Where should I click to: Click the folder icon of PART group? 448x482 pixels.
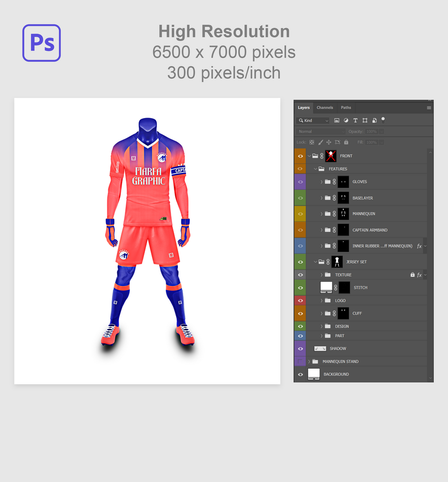point(328,336)
